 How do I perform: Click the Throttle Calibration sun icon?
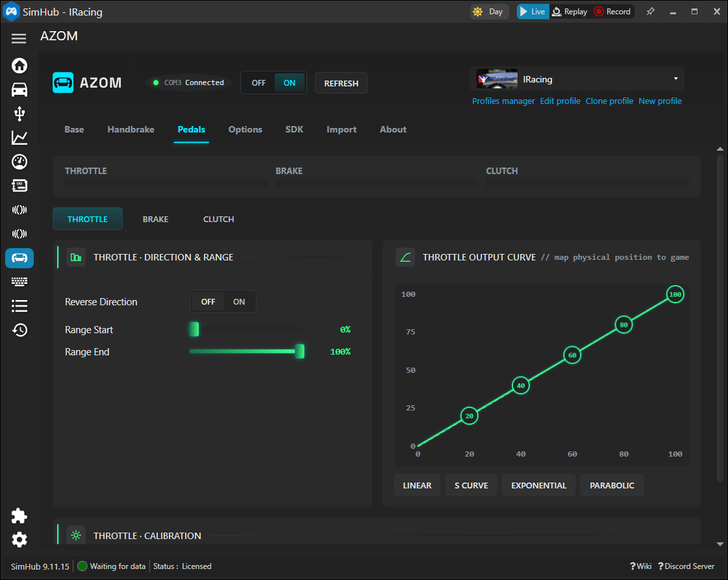[76, 535]
